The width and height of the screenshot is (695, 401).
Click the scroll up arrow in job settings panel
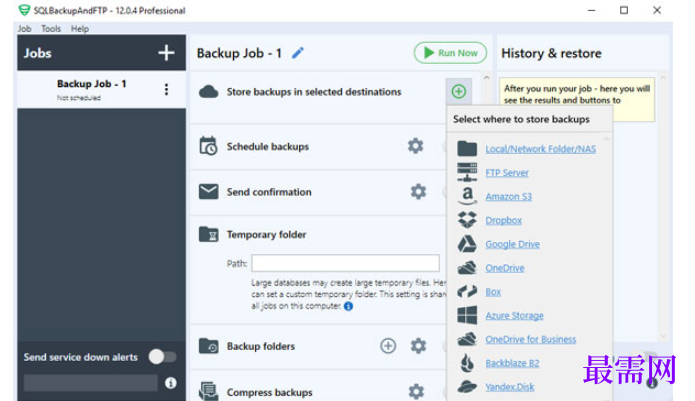click(x=486, y=78)
